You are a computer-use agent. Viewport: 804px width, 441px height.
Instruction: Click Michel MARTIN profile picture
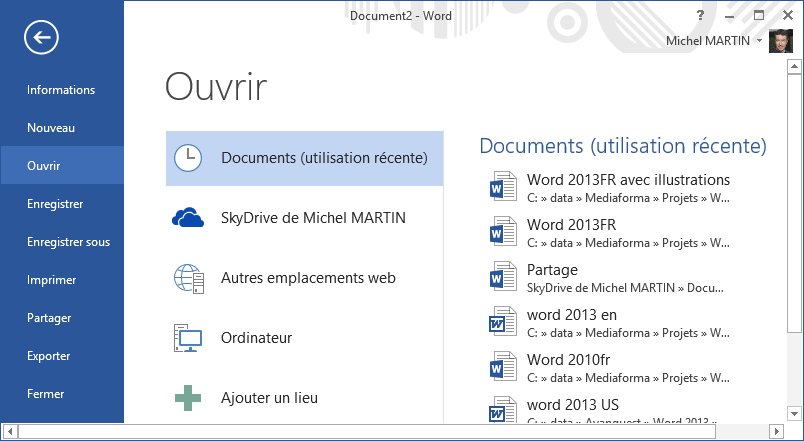tap(782, 41)
